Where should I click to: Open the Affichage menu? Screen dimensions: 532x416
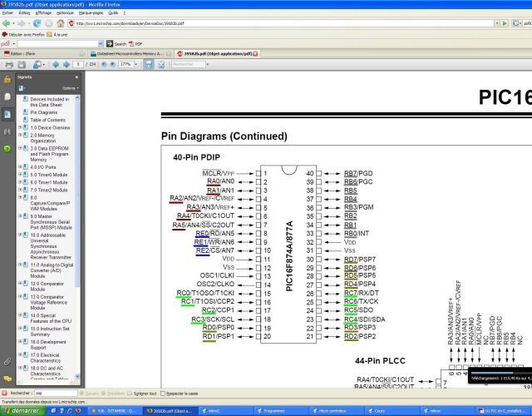coord(43,12)
